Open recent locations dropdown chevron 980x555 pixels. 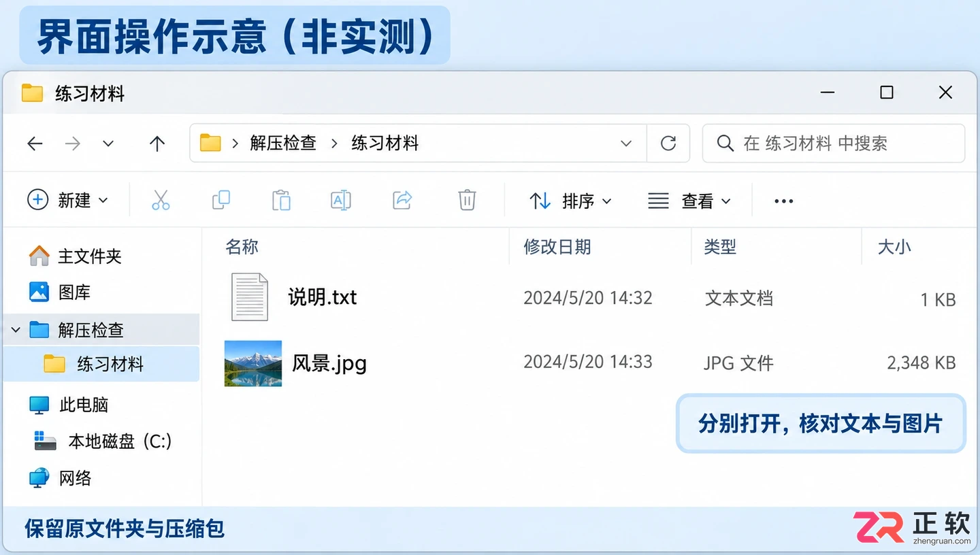pyautogui.click(x=108, y=144)
